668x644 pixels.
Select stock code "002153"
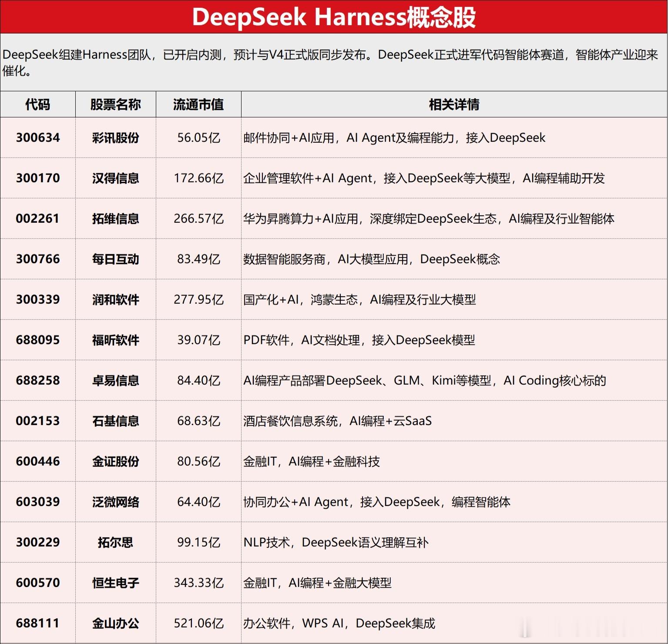click(38, 421)
